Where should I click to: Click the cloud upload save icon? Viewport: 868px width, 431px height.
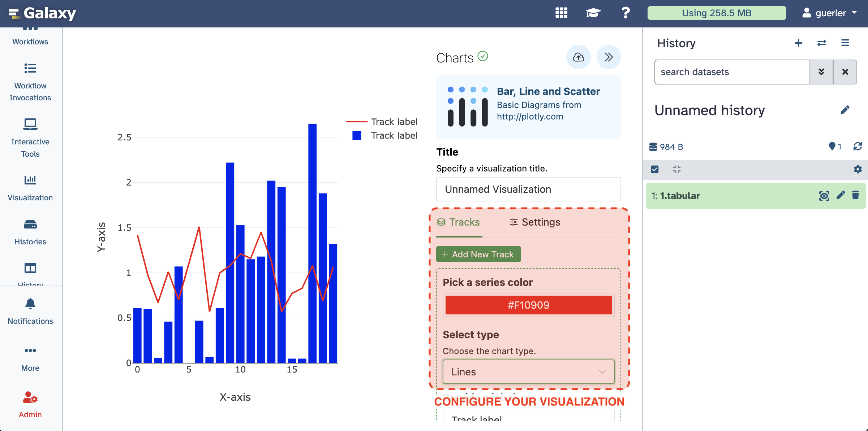[x=578, y=57]
